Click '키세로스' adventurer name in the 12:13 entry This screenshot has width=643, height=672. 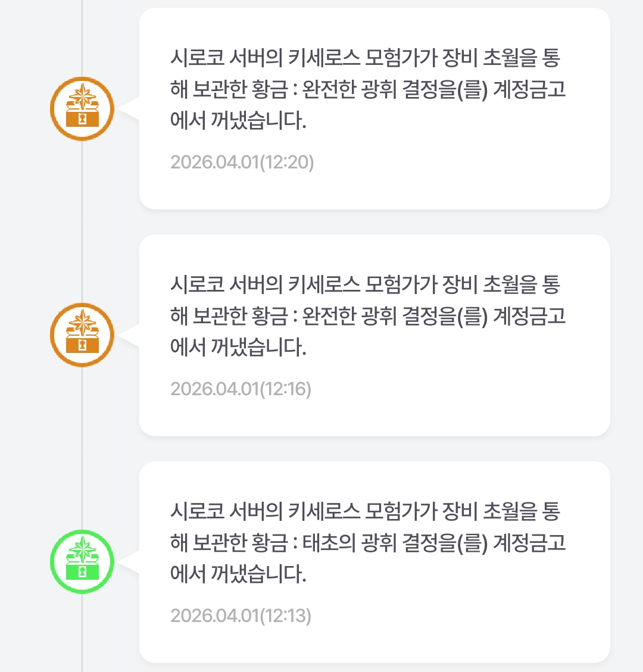coord(324,512)
